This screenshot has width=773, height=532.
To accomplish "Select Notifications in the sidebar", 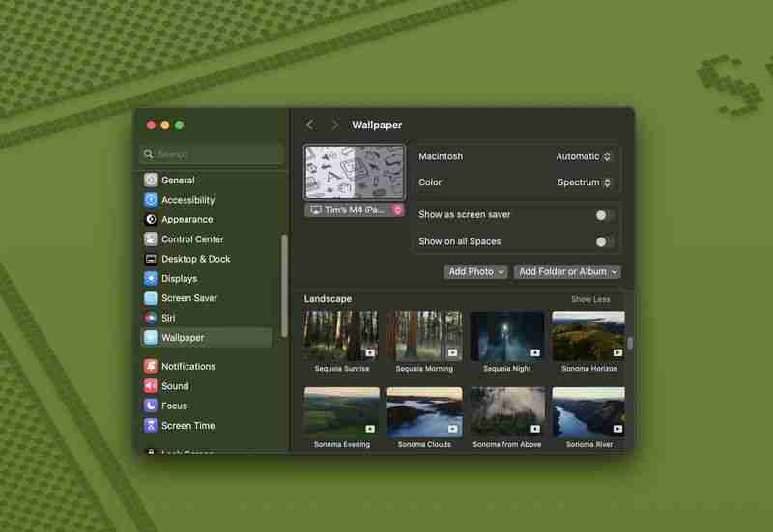I will 208,366.
